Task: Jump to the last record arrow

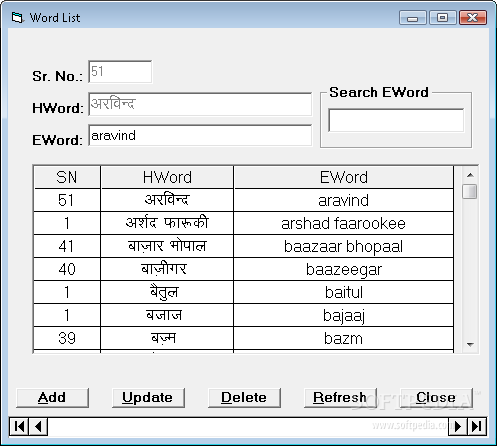Action: (477, 426)
